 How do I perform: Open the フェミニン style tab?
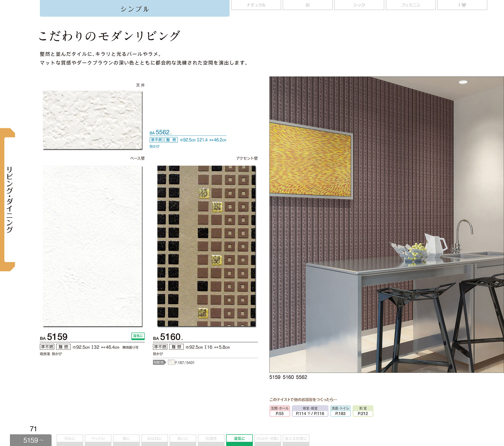pos(411,5)
